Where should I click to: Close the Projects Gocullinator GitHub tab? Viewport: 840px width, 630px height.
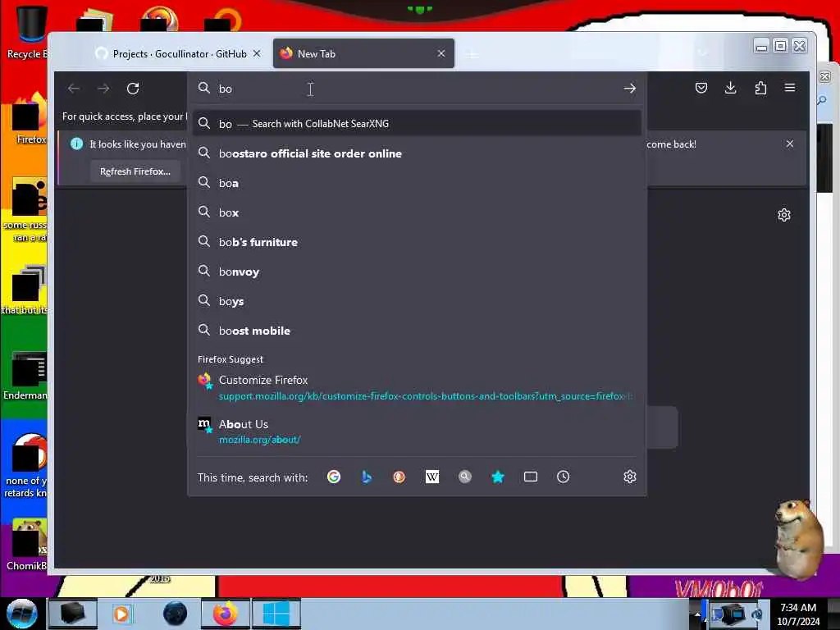click(x=257, y=53)
